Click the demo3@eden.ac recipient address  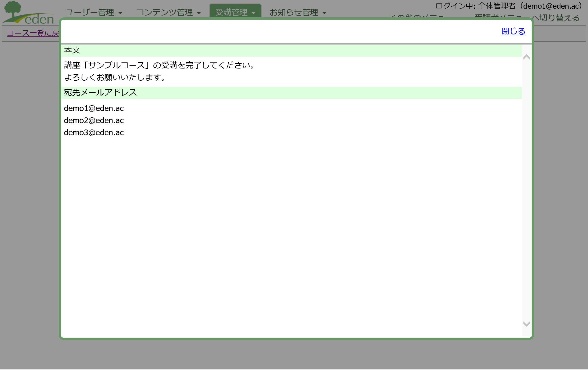point(94,133)
